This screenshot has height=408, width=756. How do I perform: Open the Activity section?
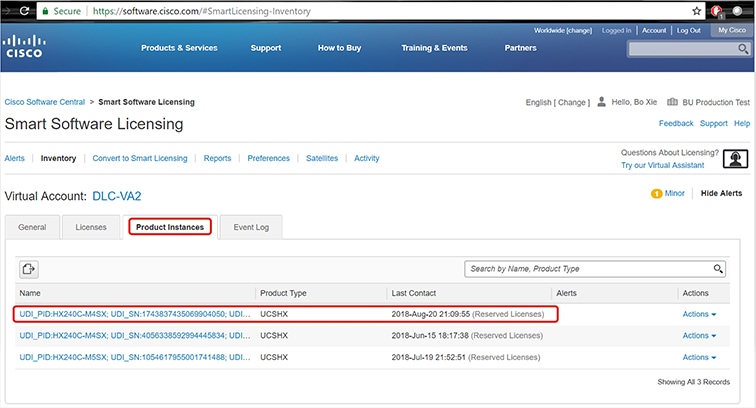(x=366, y=158)
